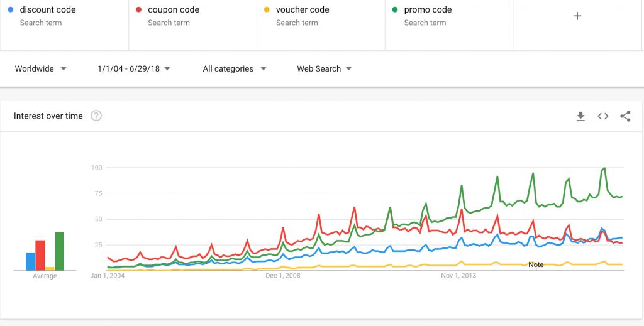Click the green Average bar for promo code
644x326 pixels.
[x=60, y=251]
